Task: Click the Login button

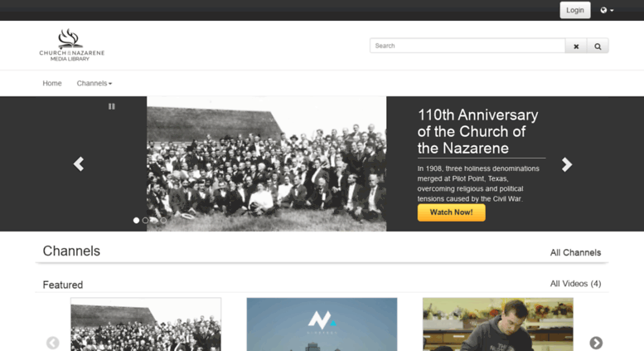Action: (x=575, y=10)
